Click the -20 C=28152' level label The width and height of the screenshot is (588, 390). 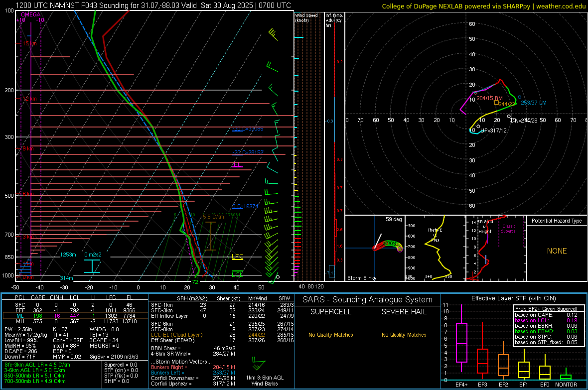point(248,152)
